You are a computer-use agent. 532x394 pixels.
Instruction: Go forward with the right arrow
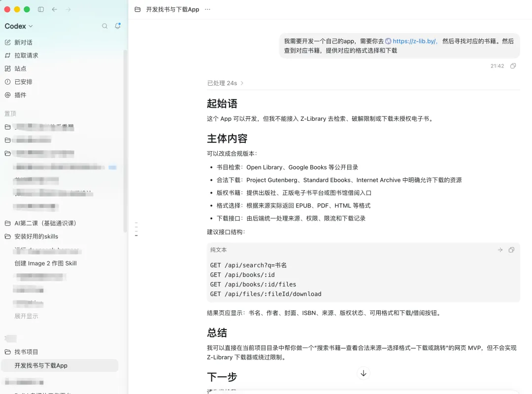(x=68, y=9)
